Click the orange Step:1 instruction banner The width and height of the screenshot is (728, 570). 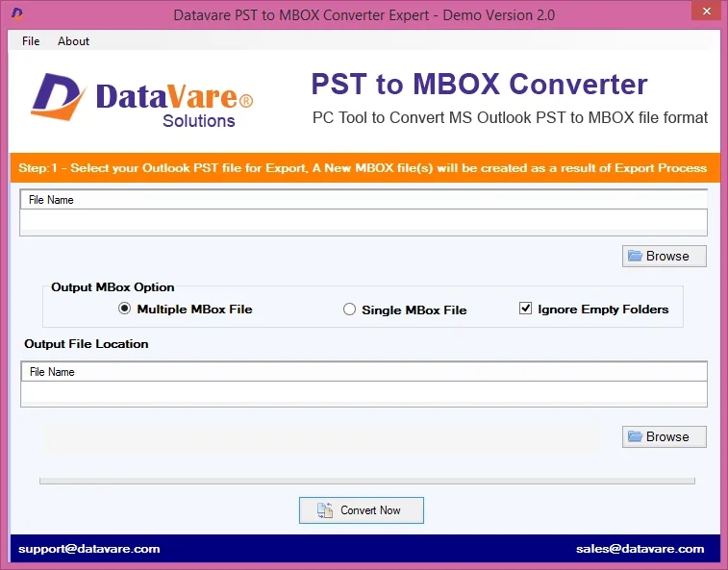pyautogui.click(x=364, y=167)
